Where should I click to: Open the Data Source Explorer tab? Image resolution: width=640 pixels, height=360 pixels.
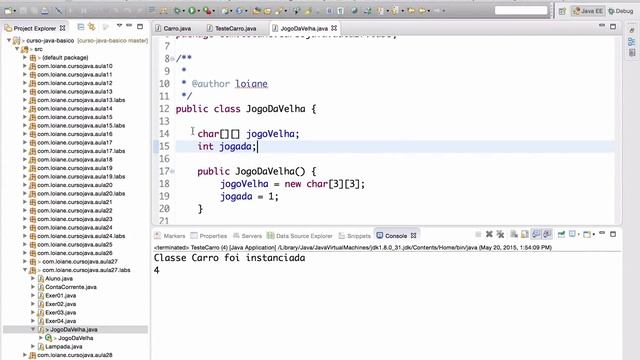[x=300, y=236]
